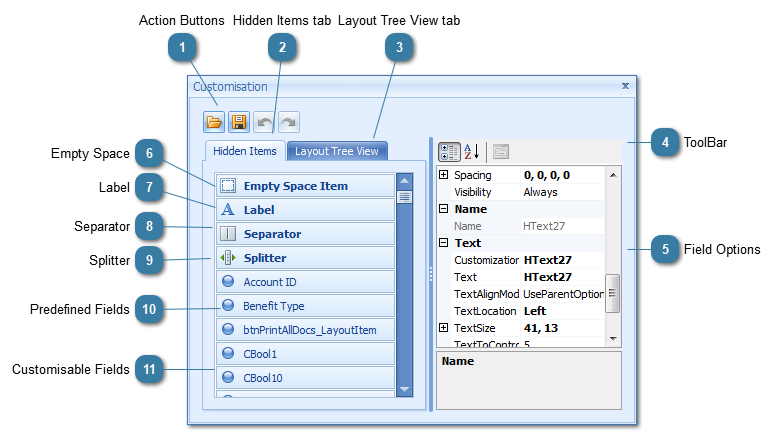Select the Label item letter A icon
This screenshot has width=777, height=434.
(x=228, y=210)
